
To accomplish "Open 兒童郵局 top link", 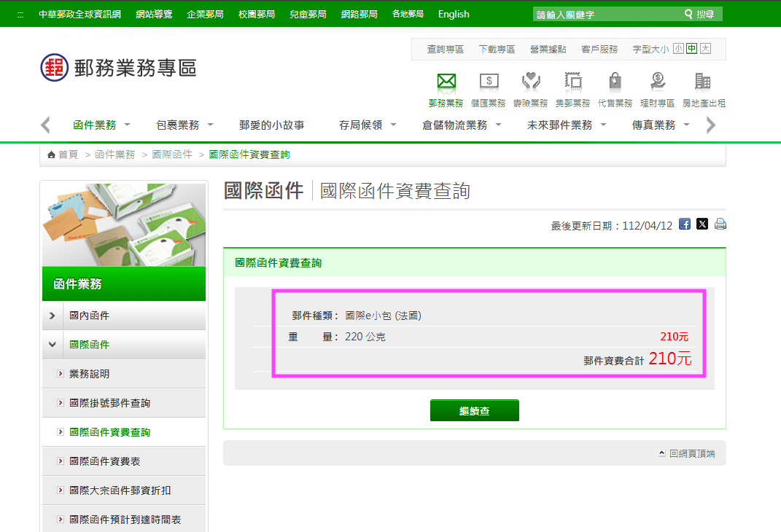I will click(x=308, y=15).
